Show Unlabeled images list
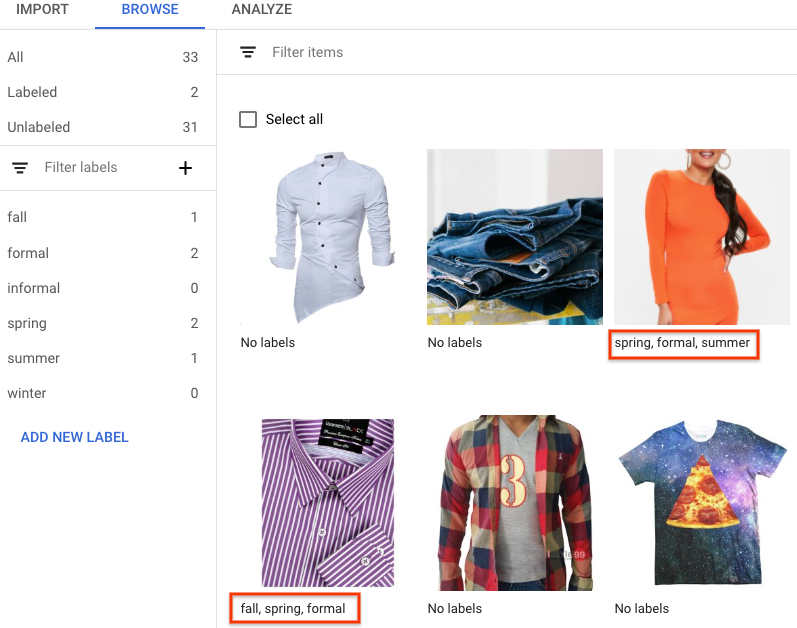This screenshot has height=628, width=797. [100, 127]
